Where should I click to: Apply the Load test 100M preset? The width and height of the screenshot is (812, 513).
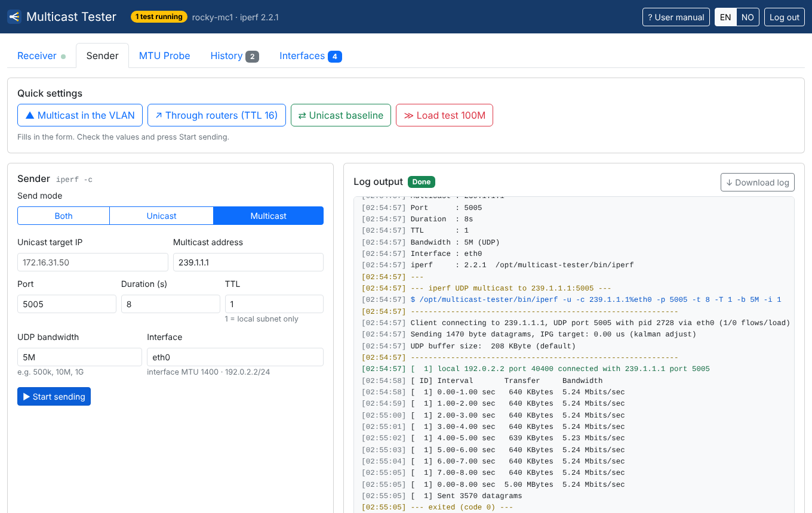(x=444, y=115)
